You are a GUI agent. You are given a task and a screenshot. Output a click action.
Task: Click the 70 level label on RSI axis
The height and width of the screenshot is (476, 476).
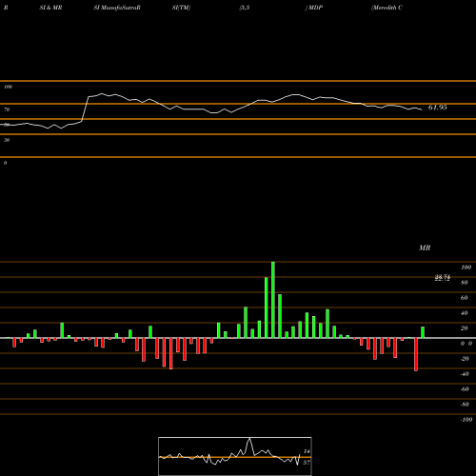coord(7,109)
